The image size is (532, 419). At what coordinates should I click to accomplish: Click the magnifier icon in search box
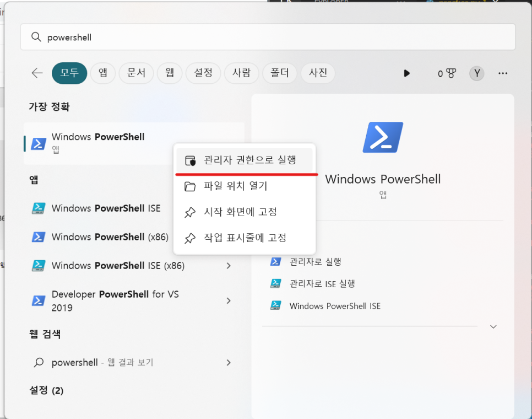[x=36, y=37]
